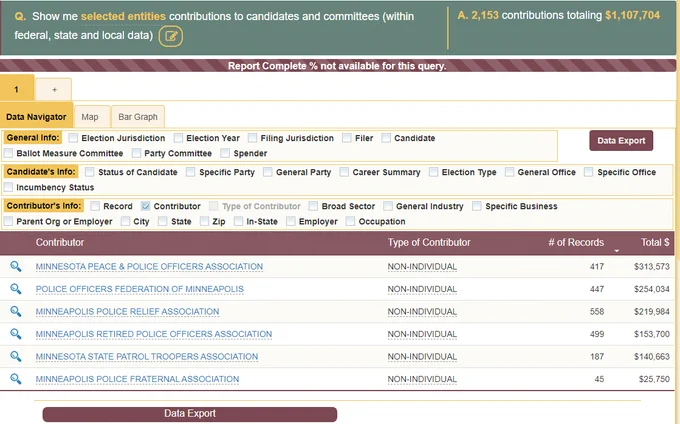Open Minneapolis Retired Police Officers Association link
680x424 pixels.
tap(154, 334)
